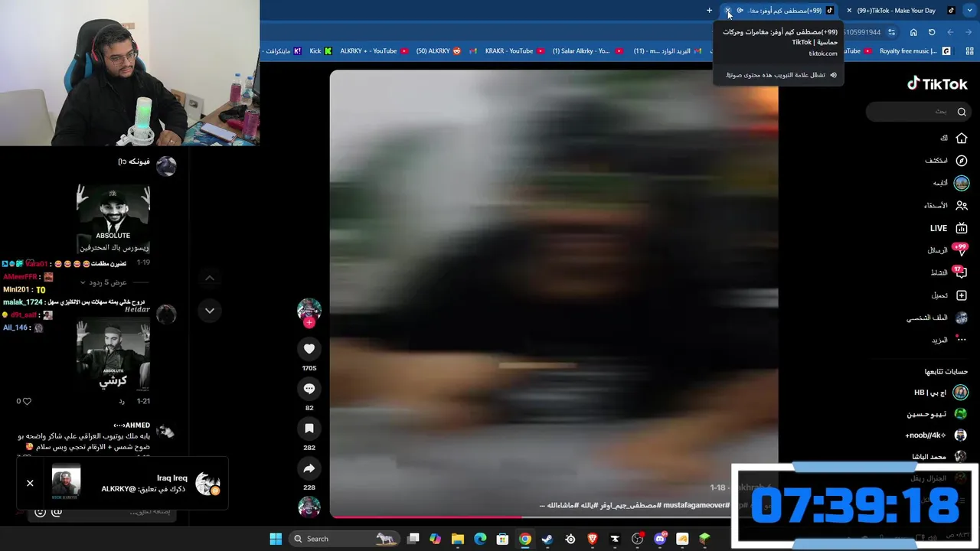
Task: Open the Kick bookmark
Action: [x=320, y=51]
